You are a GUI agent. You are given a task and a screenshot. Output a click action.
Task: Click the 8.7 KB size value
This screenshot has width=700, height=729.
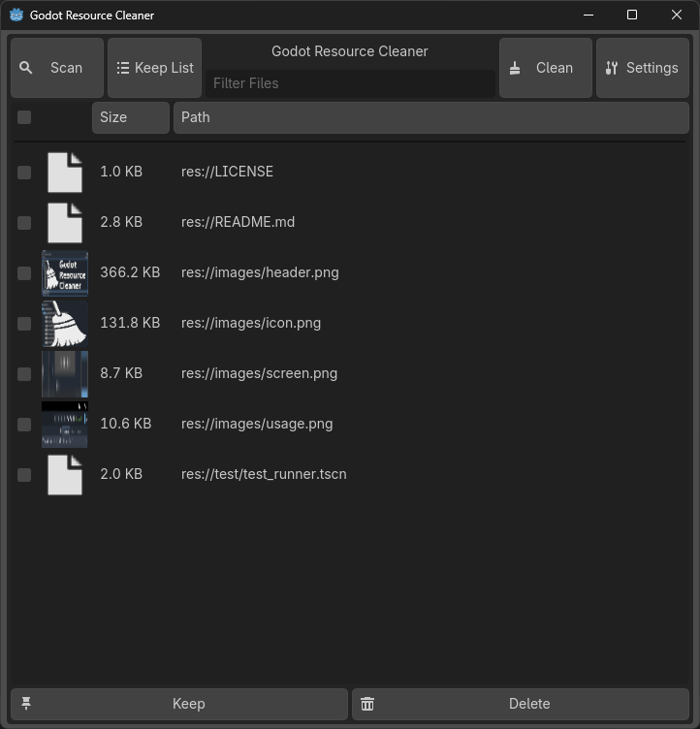point(121,373)
